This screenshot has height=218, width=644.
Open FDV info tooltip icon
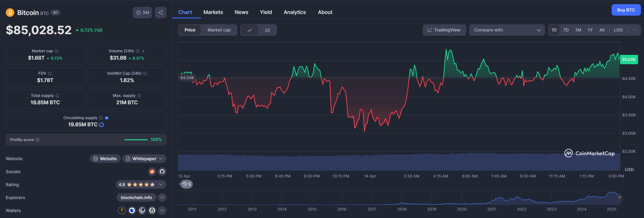coord(50,73)
